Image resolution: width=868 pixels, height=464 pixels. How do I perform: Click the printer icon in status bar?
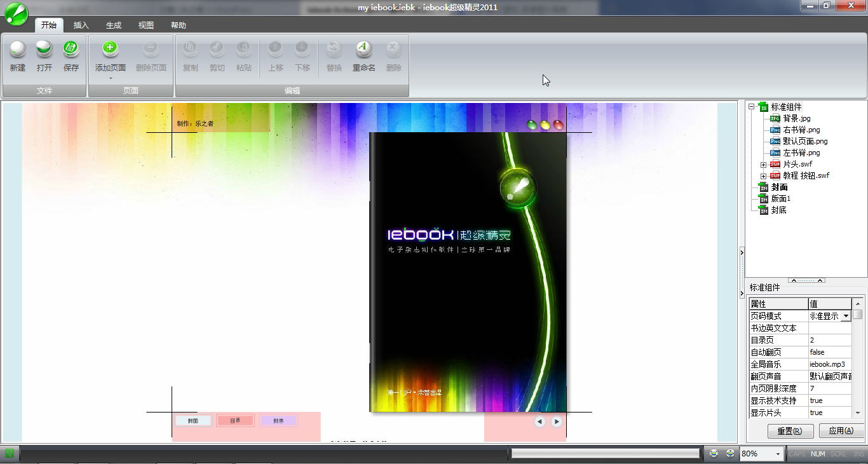[x=714, y=453]
